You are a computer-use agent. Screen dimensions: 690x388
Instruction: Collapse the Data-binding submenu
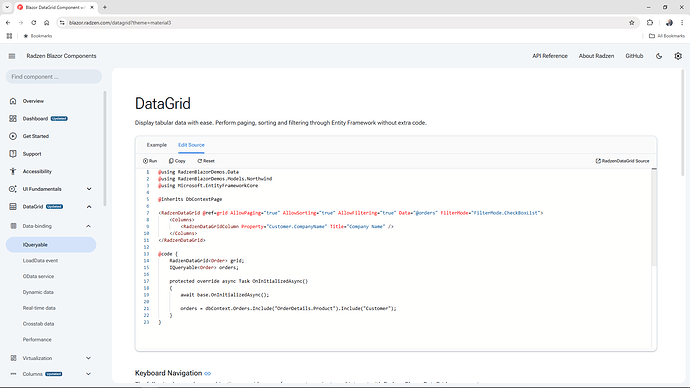88,226
